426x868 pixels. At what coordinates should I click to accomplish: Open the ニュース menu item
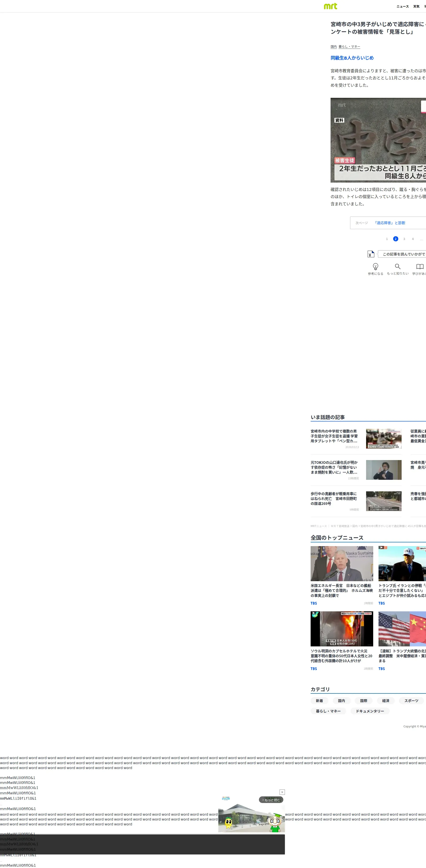click(x=402, y=6)
